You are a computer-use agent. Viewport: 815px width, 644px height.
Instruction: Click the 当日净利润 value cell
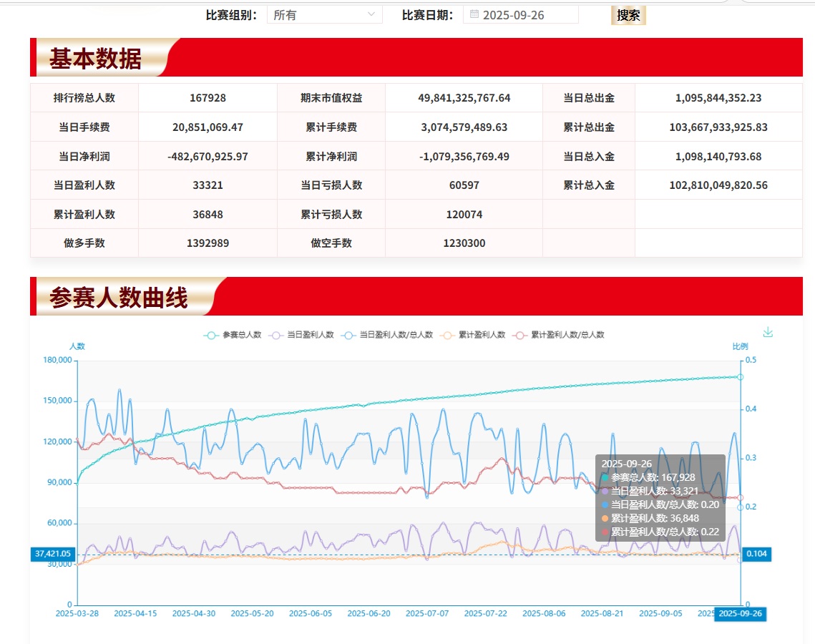click(208, 156)
